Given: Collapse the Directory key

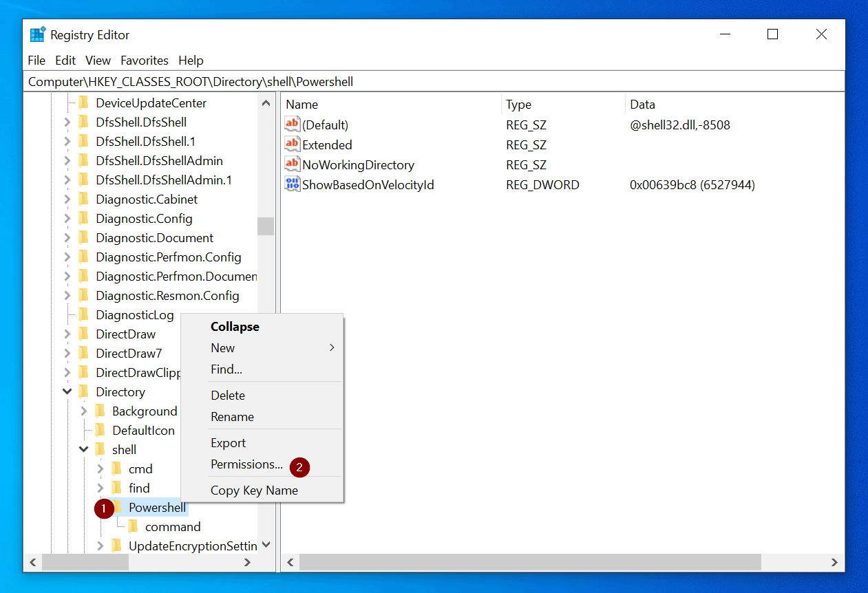Looking at the screenshot, I should coord(67,391).
